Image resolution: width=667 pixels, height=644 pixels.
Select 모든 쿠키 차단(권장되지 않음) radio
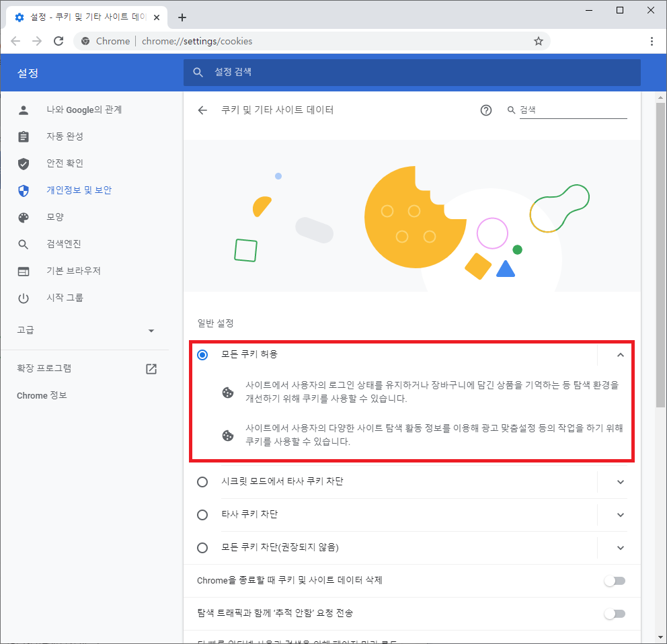tap(202, 548)
